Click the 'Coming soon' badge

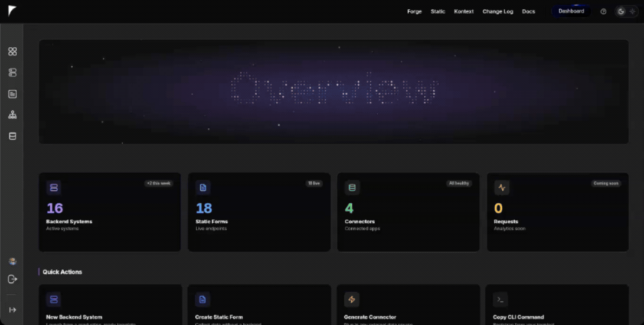pos(606,184)
